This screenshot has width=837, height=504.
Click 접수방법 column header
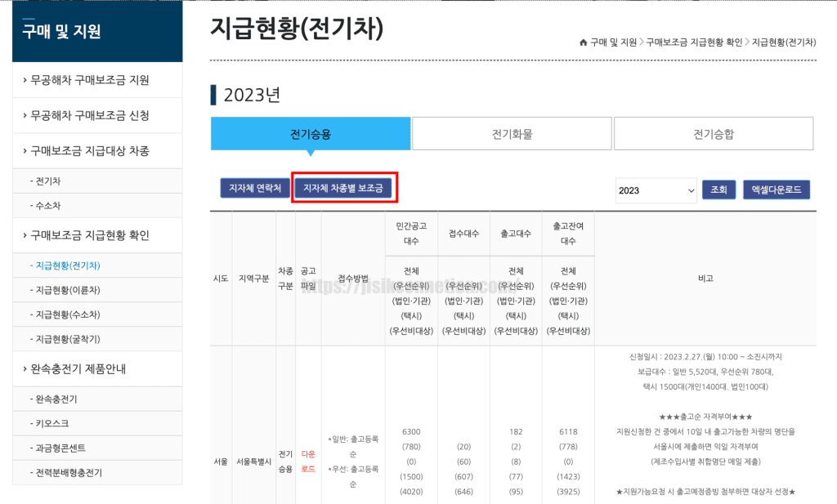[353, 279]
